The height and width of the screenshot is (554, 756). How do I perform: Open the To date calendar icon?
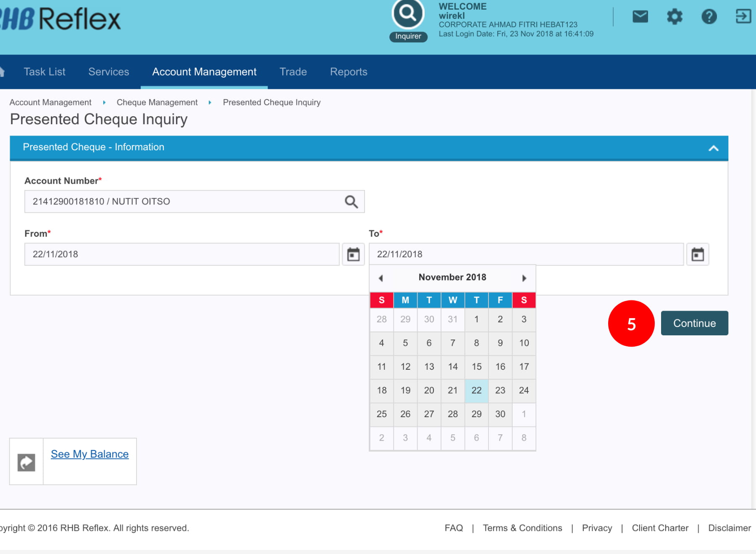698,254
